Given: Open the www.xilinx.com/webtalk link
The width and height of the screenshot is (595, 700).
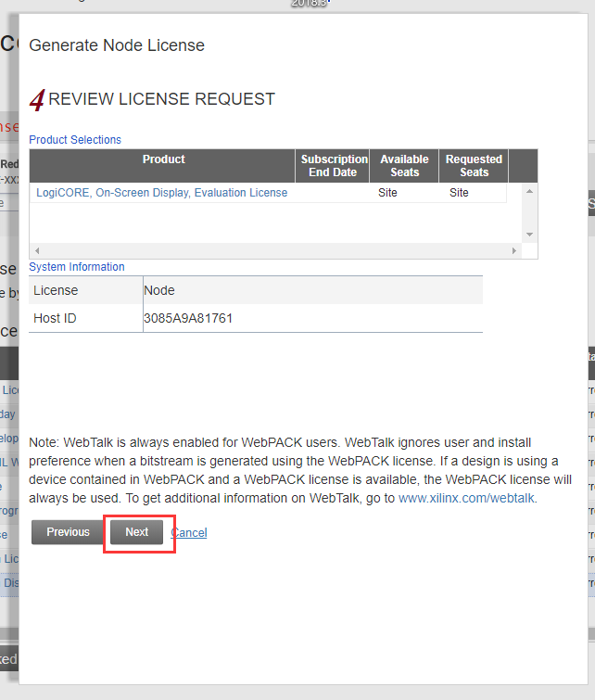Looking at the screenshot, I should point(466,498).
